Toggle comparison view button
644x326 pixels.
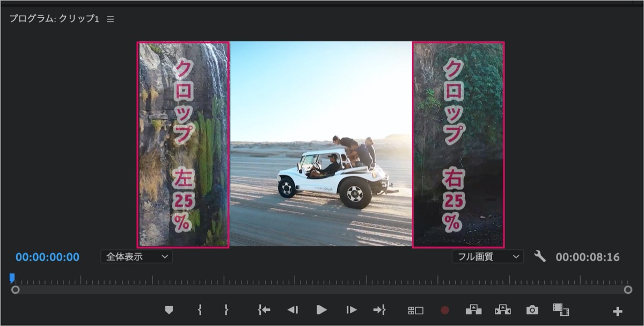(561, 310)
